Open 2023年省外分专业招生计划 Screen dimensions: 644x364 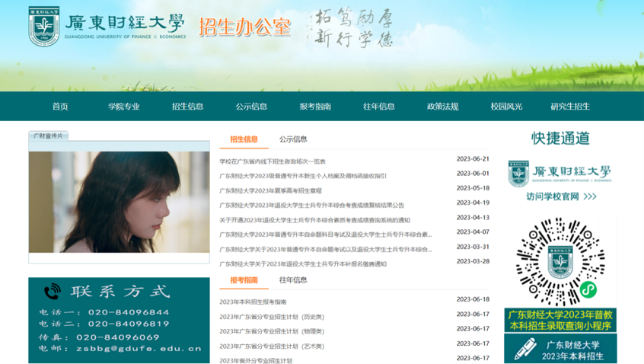click(x=256, y=361)
